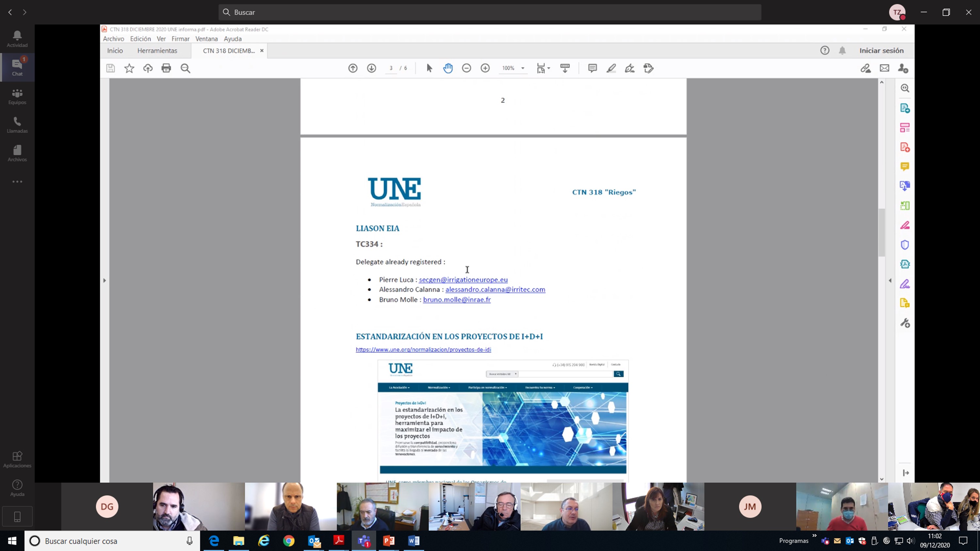Click the print icon
This screenshot has width=980, height=551.
coord(166,69)
